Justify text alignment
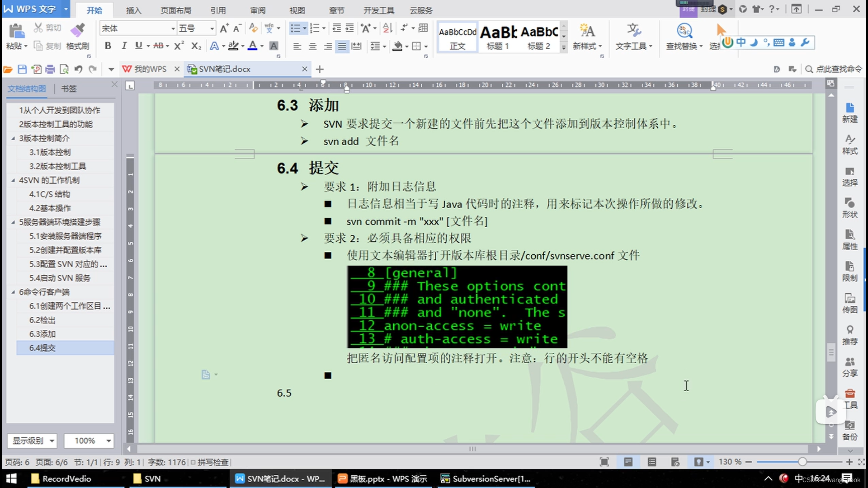 point(342,46)
